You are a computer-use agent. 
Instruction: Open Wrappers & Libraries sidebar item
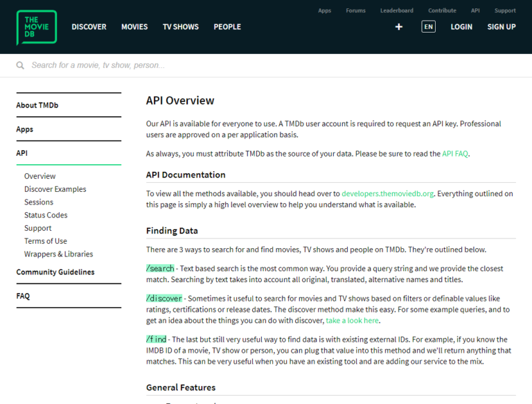point(59,254)
